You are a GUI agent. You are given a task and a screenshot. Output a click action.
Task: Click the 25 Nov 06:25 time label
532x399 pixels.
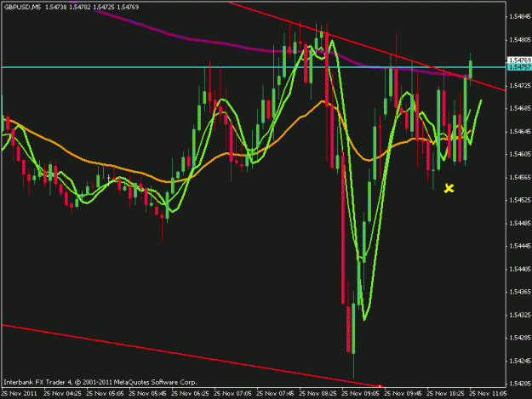coord(191,394)
